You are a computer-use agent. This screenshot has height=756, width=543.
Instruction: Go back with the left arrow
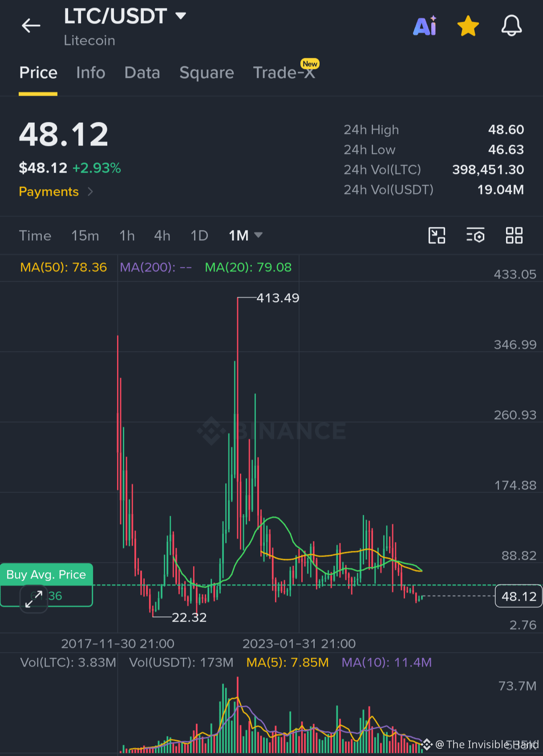[x=31, y=25]
